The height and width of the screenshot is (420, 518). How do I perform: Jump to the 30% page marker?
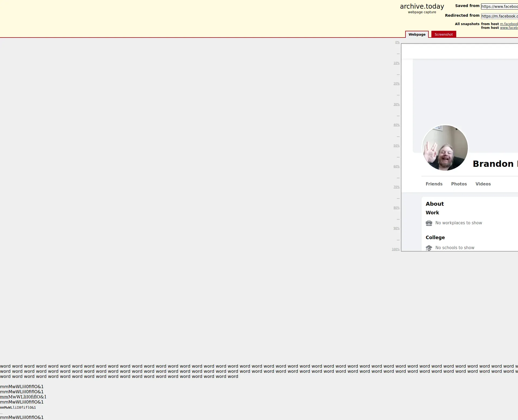[396, 104]
